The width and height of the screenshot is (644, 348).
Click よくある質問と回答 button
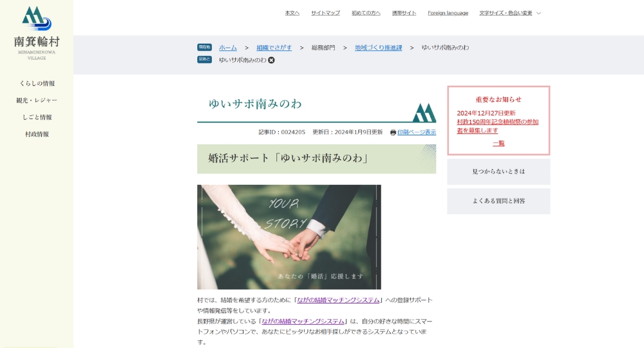click(498, 201)
